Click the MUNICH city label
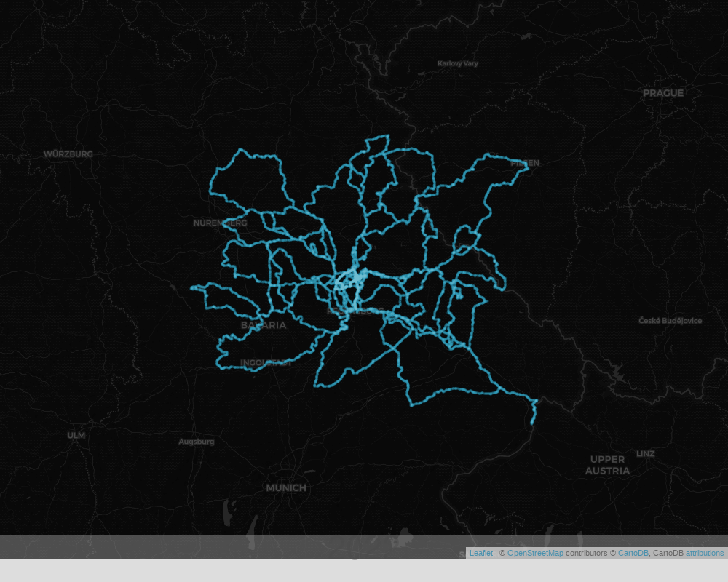The width and height of the screenshot is (728, 582). click(286, 487)
